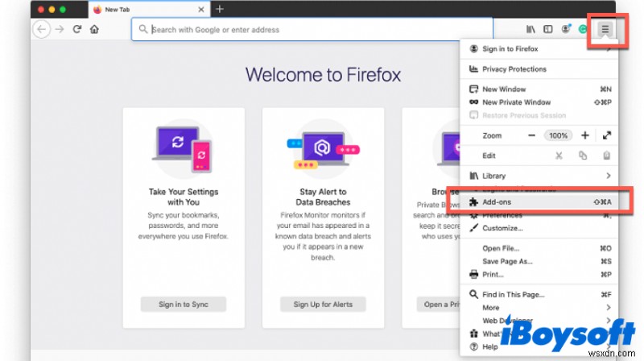Open Add-ons from the menu
The image size is (644, 361).
pyautogui.click(x=539, y=202)
